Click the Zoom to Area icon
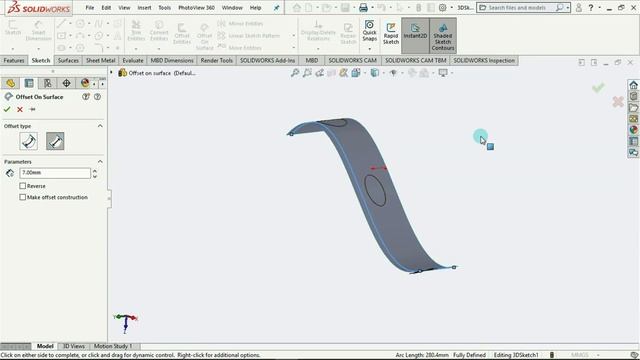 click(307, 73)
